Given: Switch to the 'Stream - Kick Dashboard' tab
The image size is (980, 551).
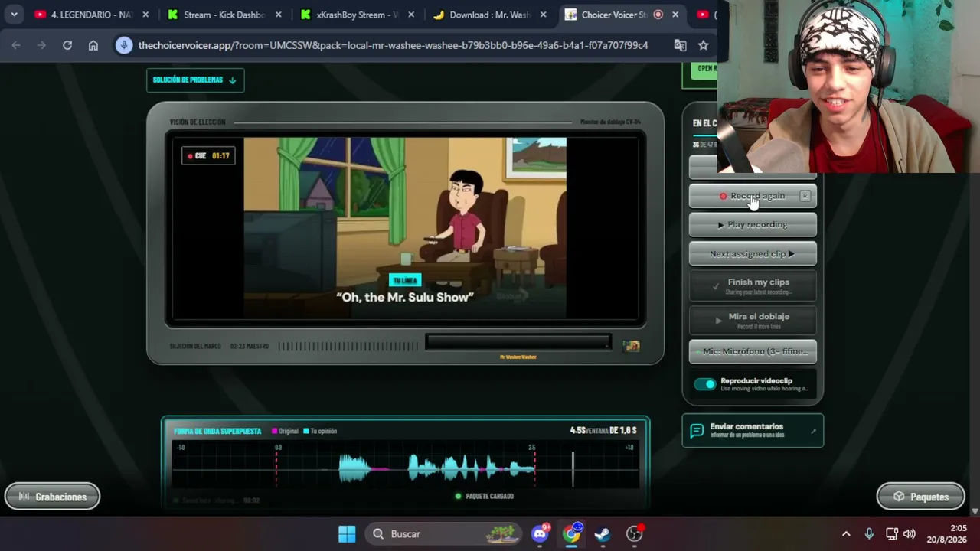Looking at the screenshot, I should [216, 15].
